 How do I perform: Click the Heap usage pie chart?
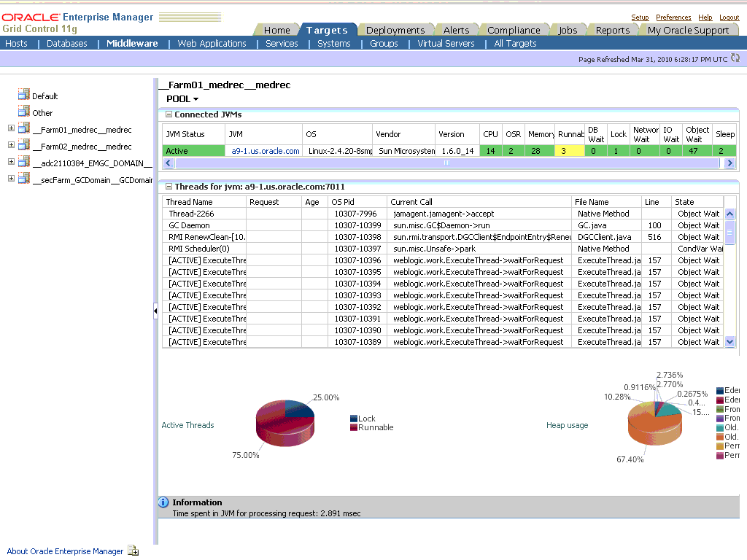point(655,424)
